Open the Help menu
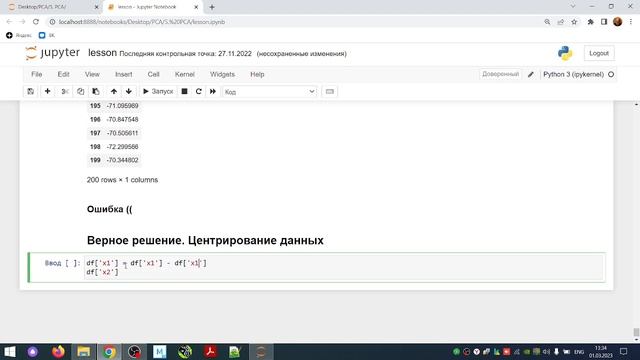 coord(257,74)
